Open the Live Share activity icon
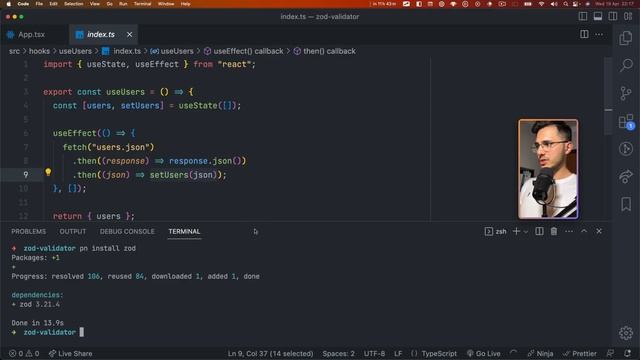The image size is (640, 360). pyautogui.click(x=626, y=176)
